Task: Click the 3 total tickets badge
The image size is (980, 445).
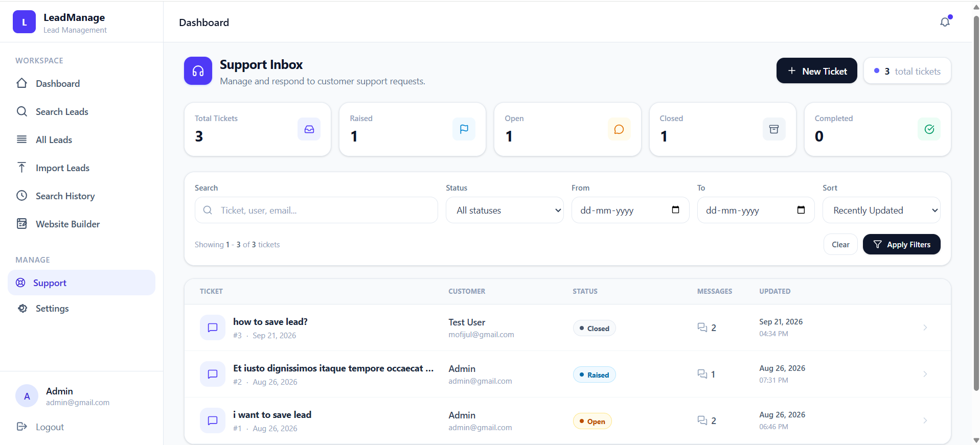Action: coord(907,71)
